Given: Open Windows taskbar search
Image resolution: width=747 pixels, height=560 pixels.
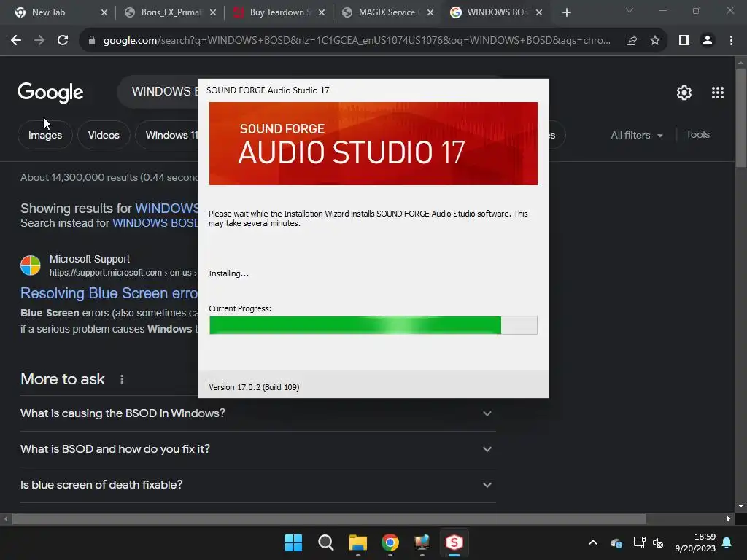Looking at the screenshot, I should tap(326, 542).
